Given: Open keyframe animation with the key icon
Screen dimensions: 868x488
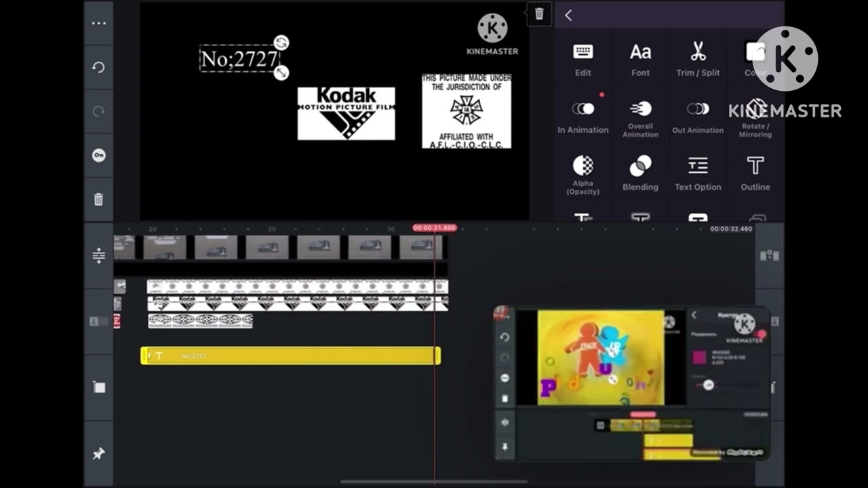Looking at the screenshot, I should click(98, 155).
